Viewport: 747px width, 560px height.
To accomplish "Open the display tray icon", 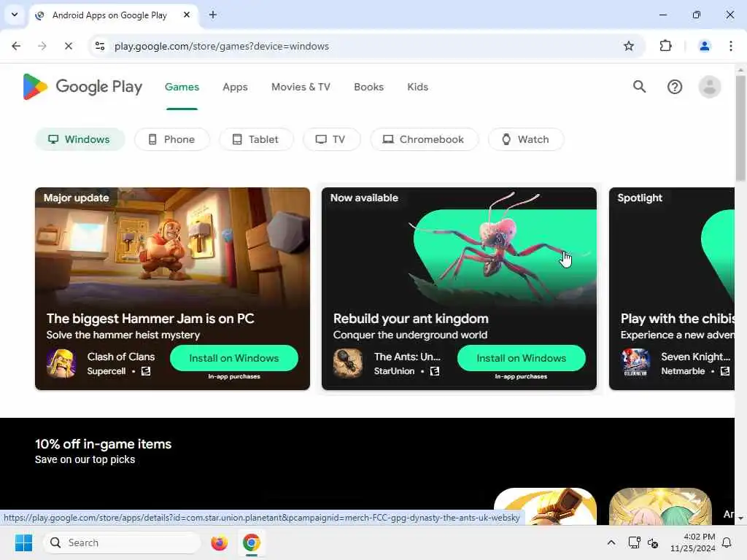I will [x=634, y=542].
